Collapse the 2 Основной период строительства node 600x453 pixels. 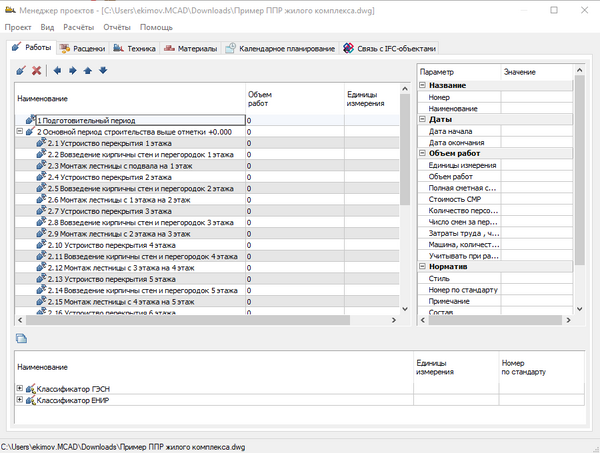tap(20, 131)
